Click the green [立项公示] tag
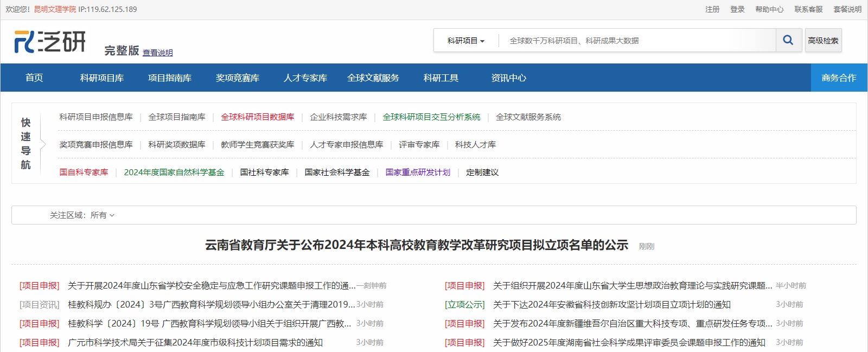The image size is (868, 352). (x=465, y=304)
